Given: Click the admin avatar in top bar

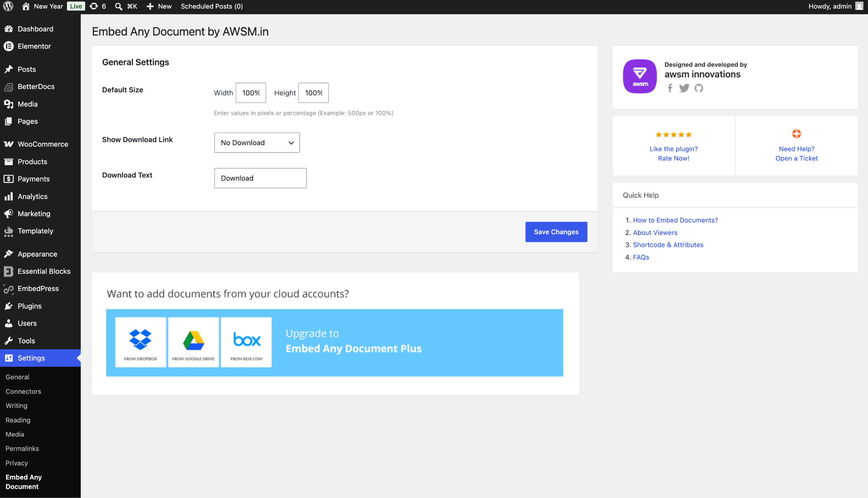Looking at the screenshot, I should (859, 6).
